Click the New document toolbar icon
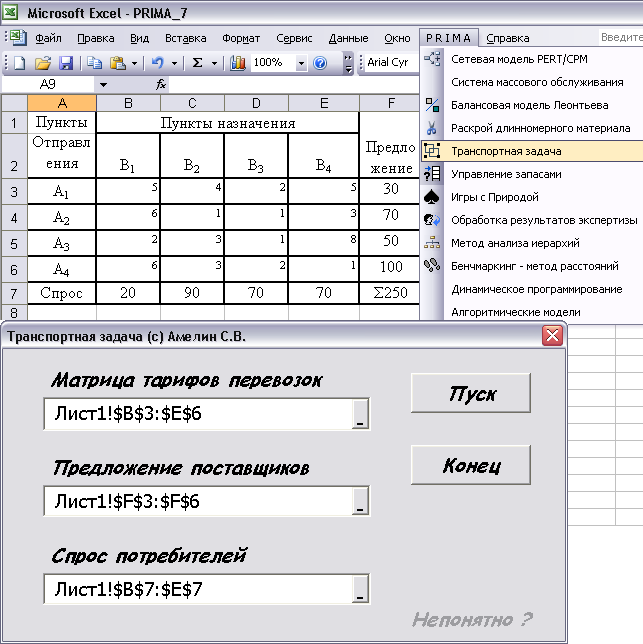This screenshot has width=643, height=644. coord(19,63)
